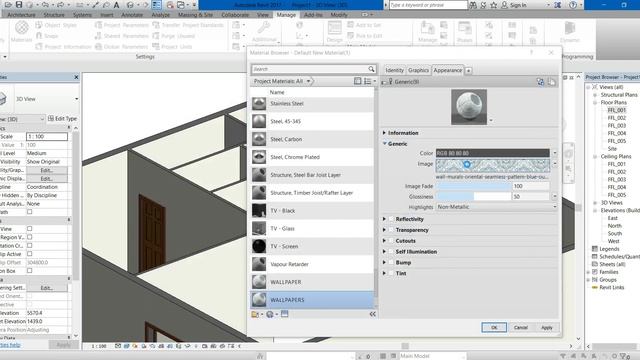Expand the Reflectivity section arrow
This screenshot has height=360, width=640.
pos(384,219)
